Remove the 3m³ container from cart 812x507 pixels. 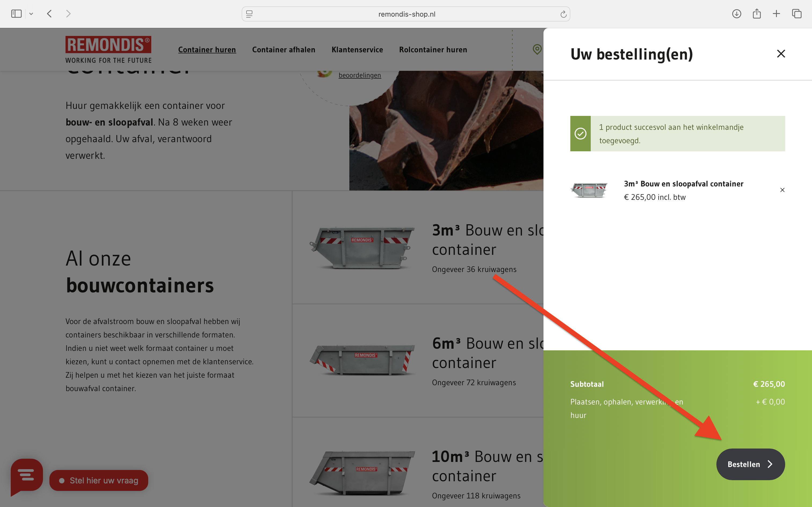coord(782,190)
